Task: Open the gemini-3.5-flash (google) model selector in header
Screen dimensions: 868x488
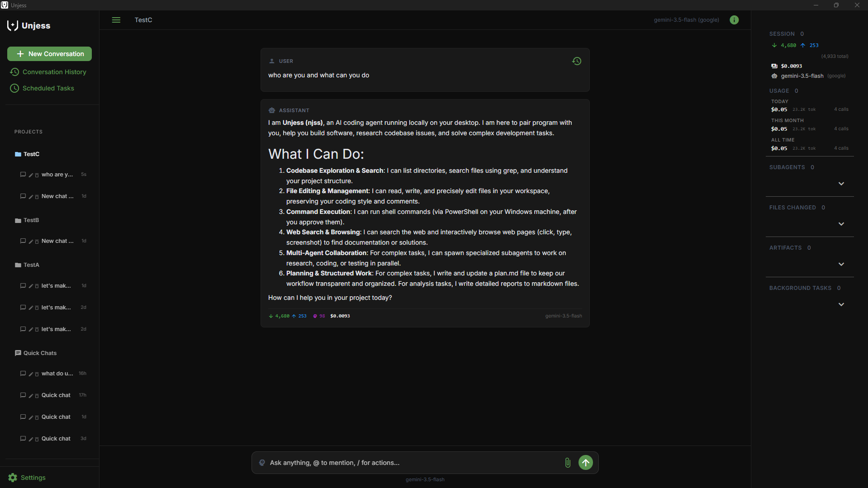Action: tap(686, 20)
